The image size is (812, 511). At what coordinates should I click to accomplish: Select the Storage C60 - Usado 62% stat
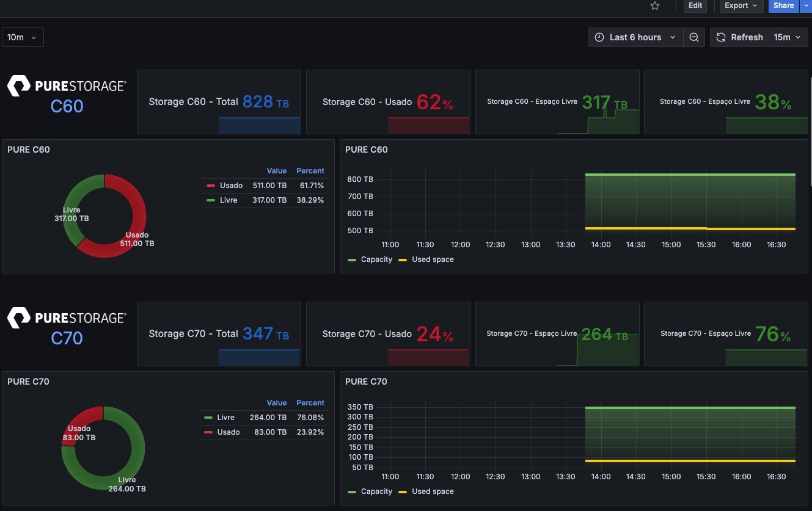pos(388,102)
